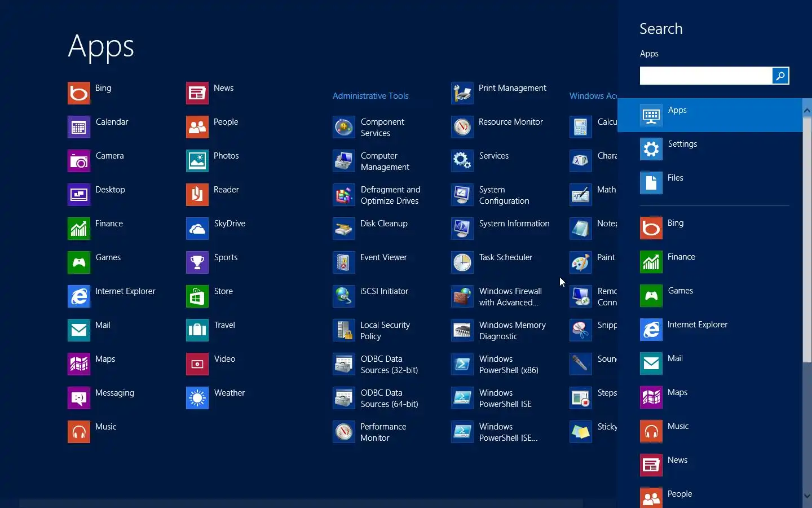Open Event Viewer icon
Screen dimensions: 812x508
[344, 262]
